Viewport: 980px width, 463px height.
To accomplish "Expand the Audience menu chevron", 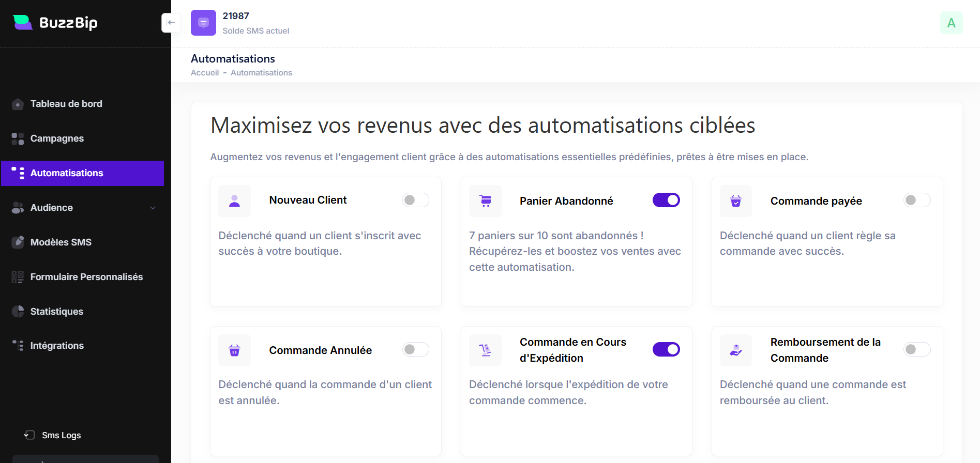I will [153, 208].
